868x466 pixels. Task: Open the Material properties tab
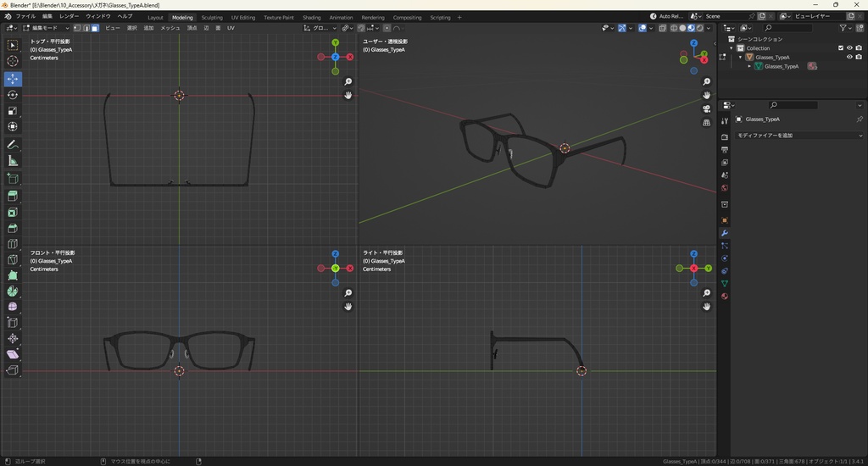pyautogui.click(x=725, y=296)
